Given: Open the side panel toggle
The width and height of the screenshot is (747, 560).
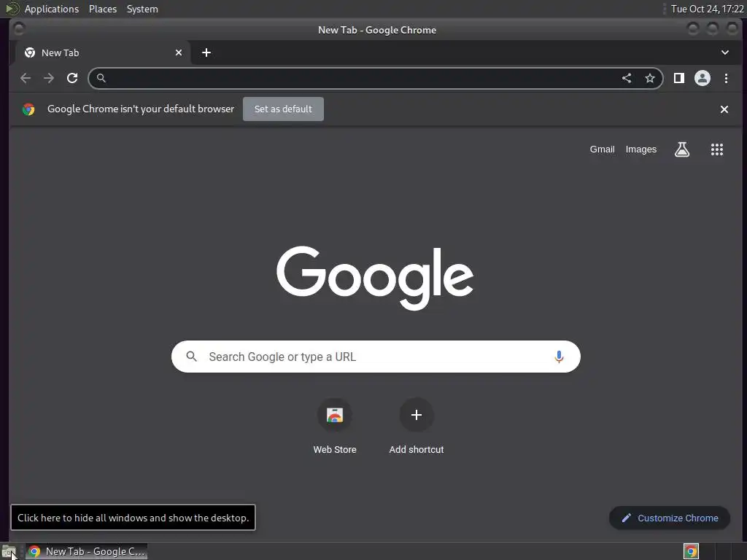Looking at the screenshot, I should click(x=679, y=78).
